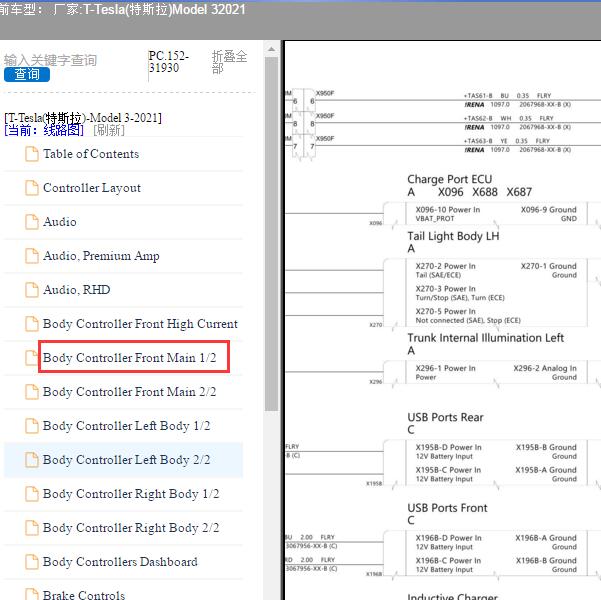Click 折叠全部 to collapse all
601x600 pixels.
coord(229,62)
